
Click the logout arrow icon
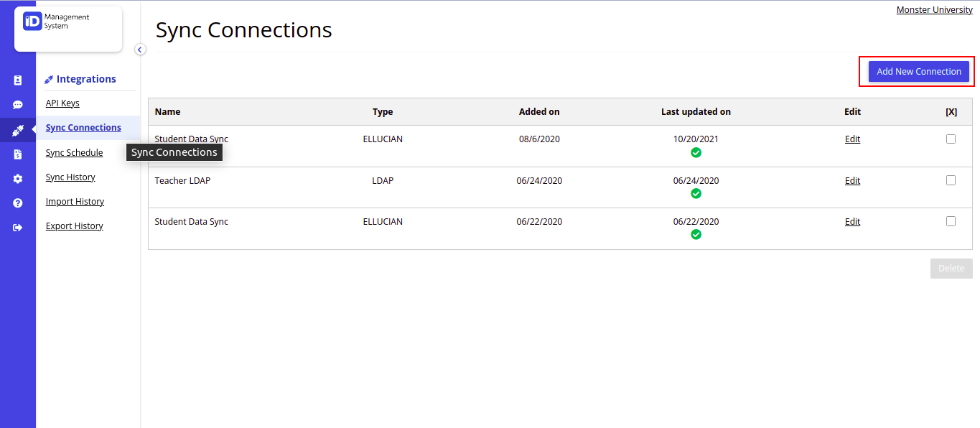coord(18,227)
